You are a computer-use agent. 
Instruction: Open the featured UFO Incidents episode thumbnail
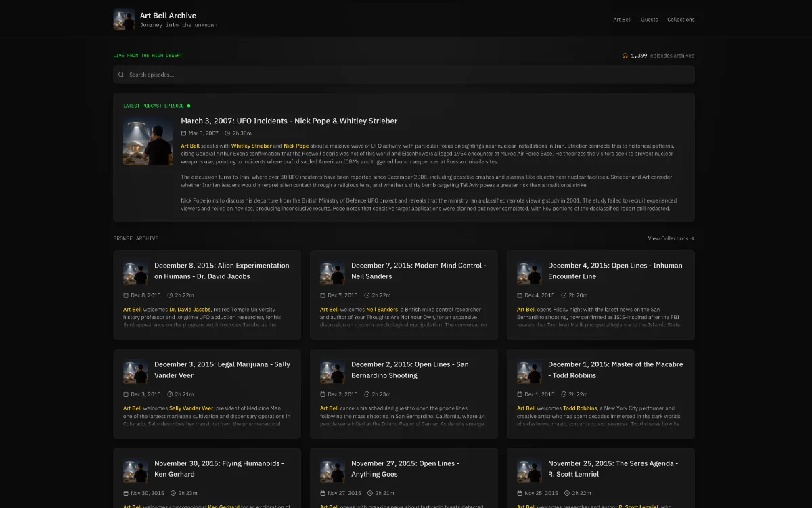(148, 141)
